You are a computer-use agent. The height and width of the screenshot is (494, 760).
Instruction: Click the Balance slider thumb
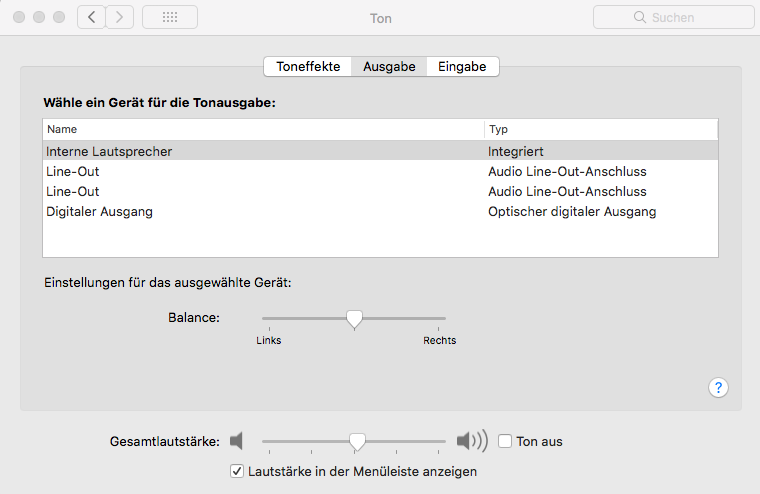click(353, 319)
